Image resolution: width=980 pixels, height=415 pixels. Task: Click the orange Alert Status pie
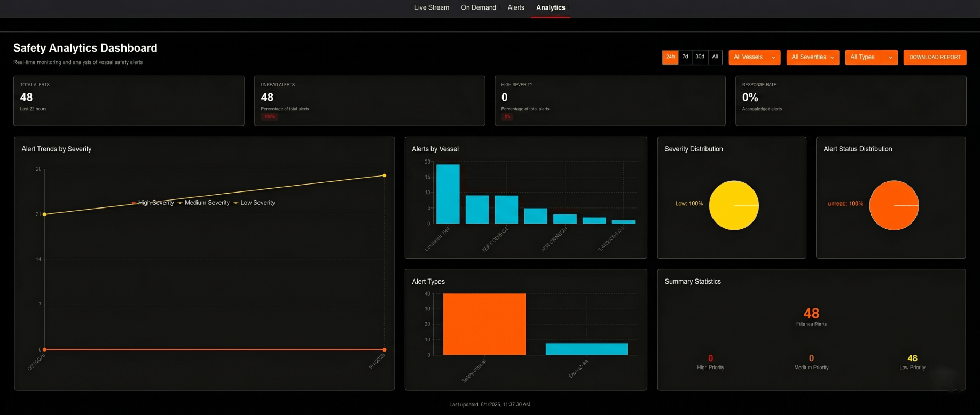(894, 205)
